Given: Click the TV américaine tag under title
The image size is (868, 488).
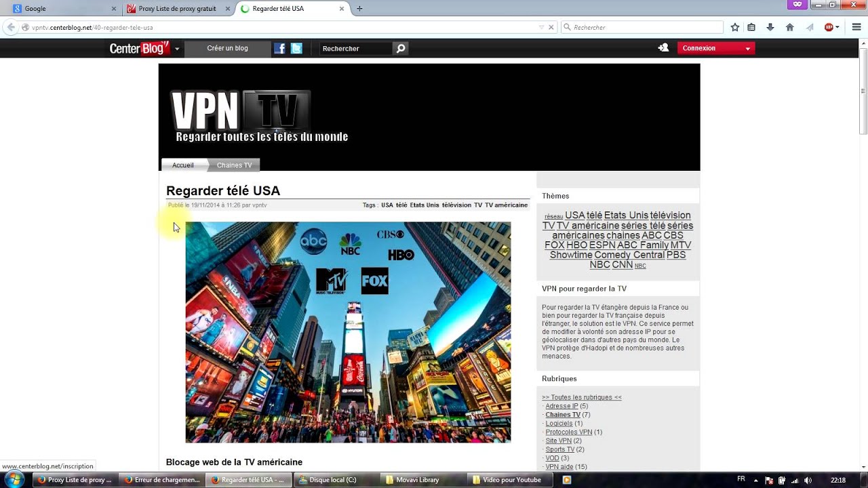Looking at the screenshot, I should click(506, 205).
